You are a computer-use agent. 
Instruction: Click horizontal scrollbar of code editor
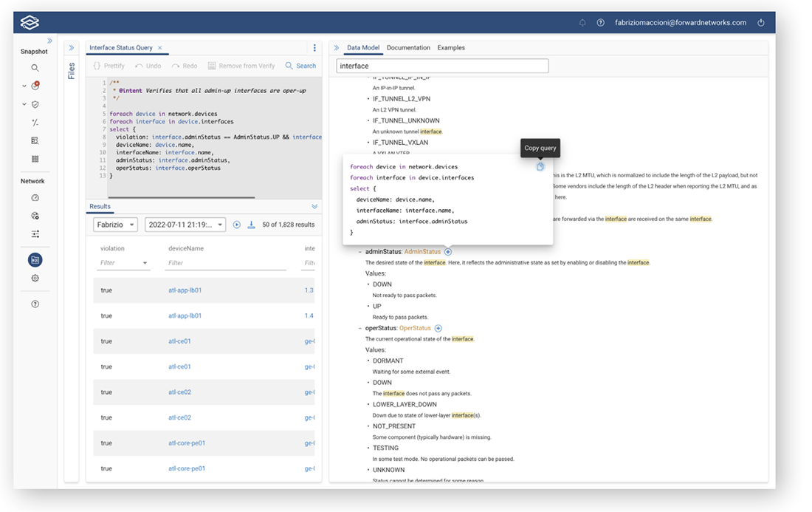182,197
